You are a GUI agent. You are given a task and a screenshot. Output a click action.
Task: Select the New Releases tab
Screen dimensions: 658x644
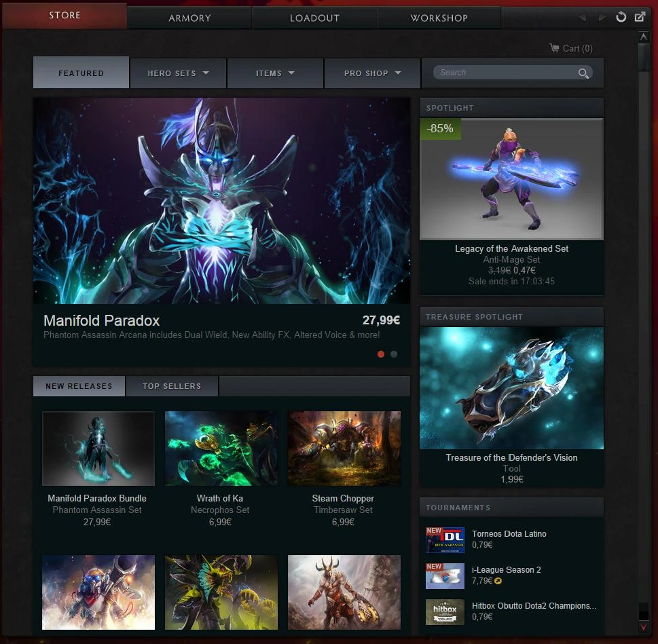click(79, 386)
